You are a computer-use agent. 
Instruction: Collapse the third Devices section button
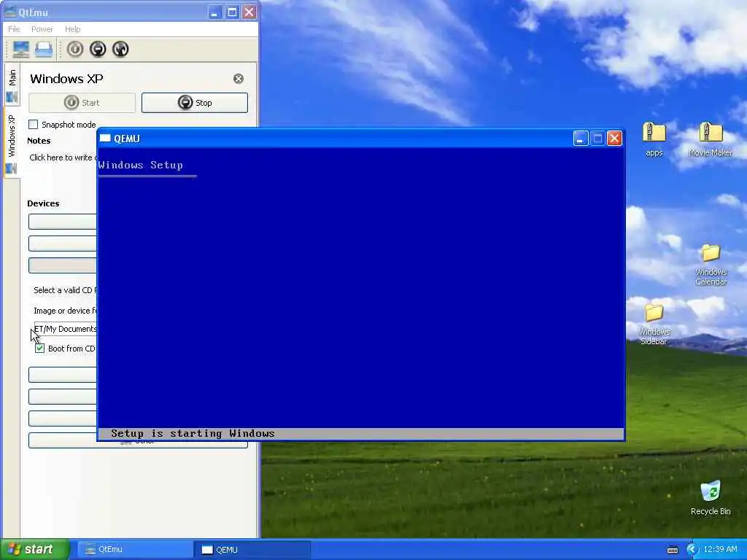[63, 265]
